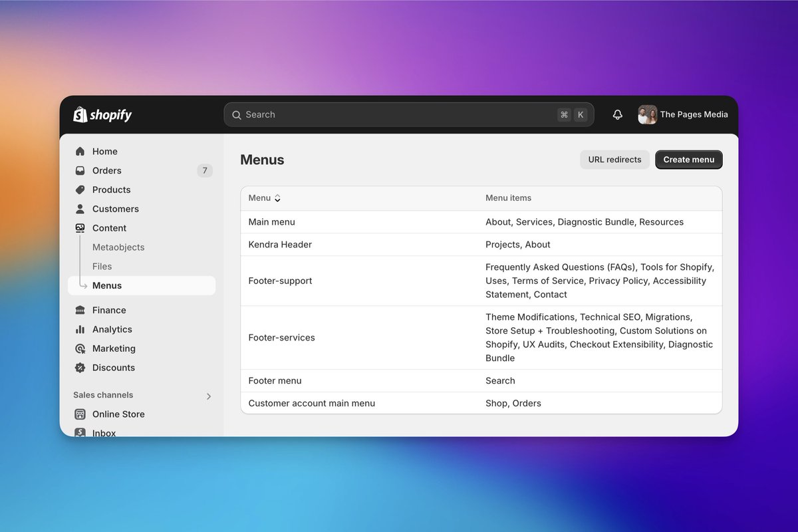Click the Analytics bar chart icon

80,329
